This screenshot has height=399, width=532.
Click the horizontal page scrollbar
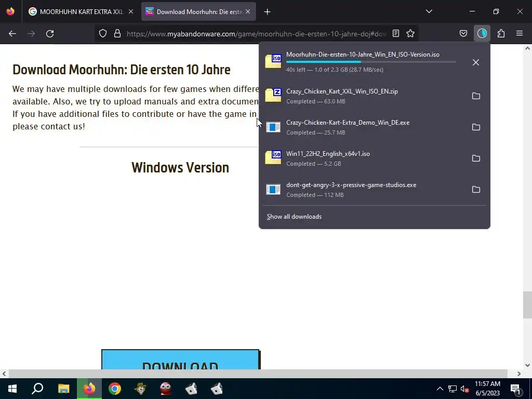coord(258,374)
